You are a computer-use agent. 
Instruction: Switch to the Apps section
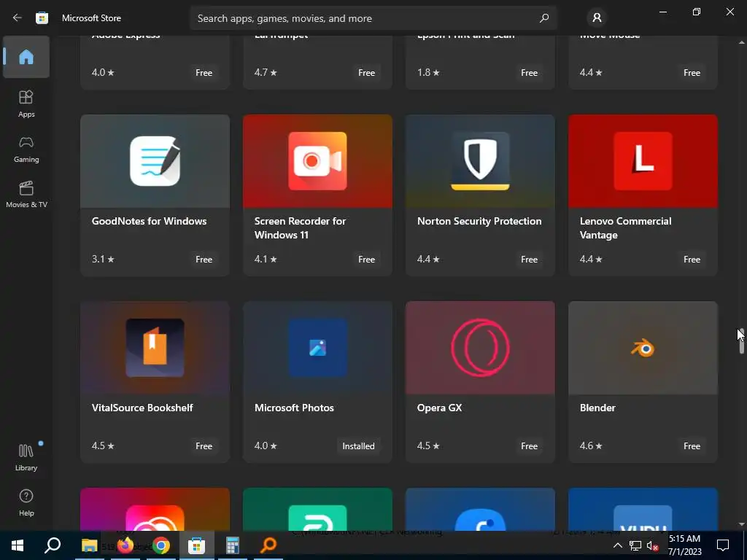point(26,104)
